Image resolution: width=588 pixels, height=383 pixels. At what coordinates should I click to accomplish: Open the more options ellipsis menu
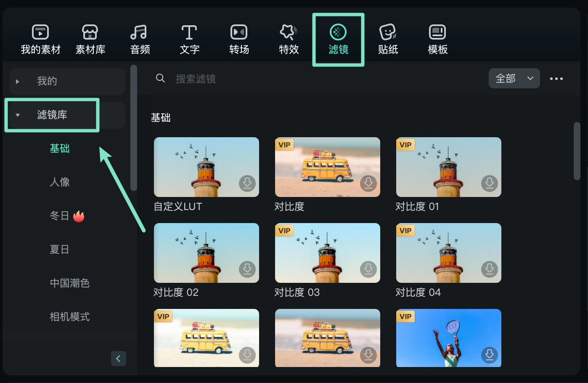click(556, 78)
